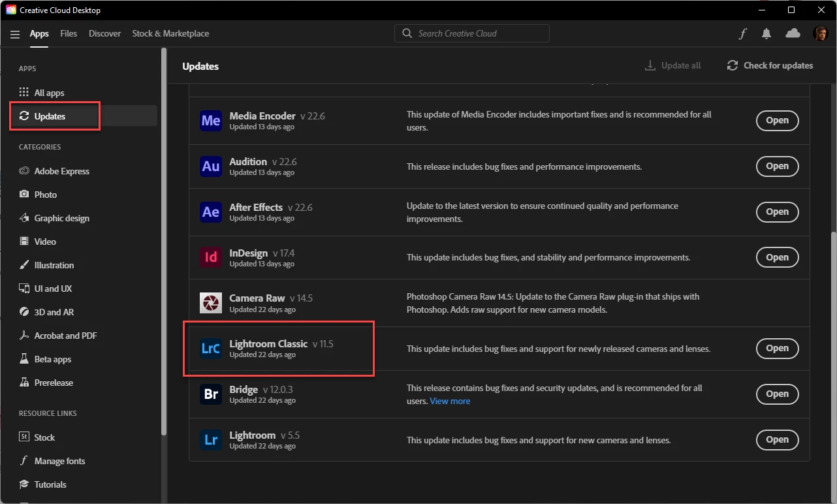Screen dimensions: 837x504
Task: Click the Media Encoder app name
Action: [x=262, y=116]
